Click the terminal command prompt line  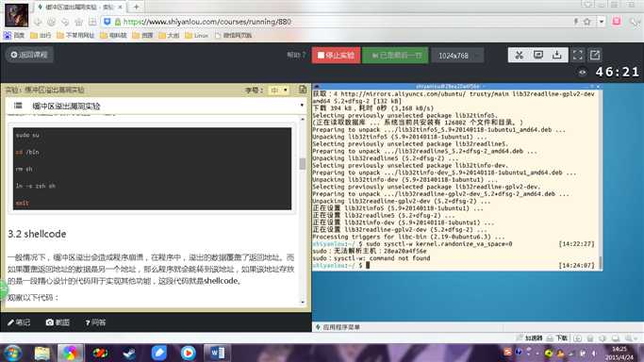point(453,266)
